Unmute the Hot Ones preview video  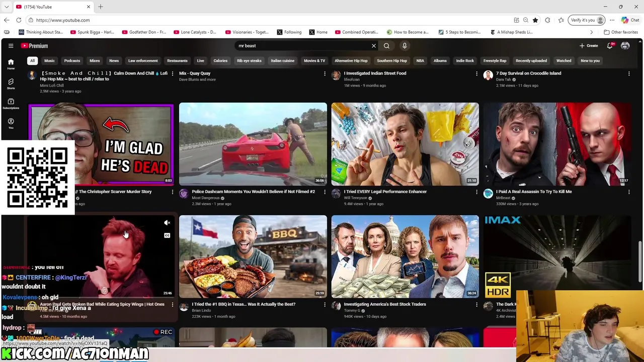(x=167, y=223)
